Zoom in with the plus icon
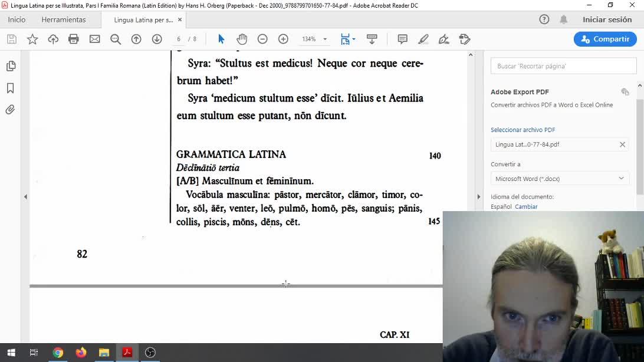The height and width of the screenshot is (362, 644). point(283,39)
